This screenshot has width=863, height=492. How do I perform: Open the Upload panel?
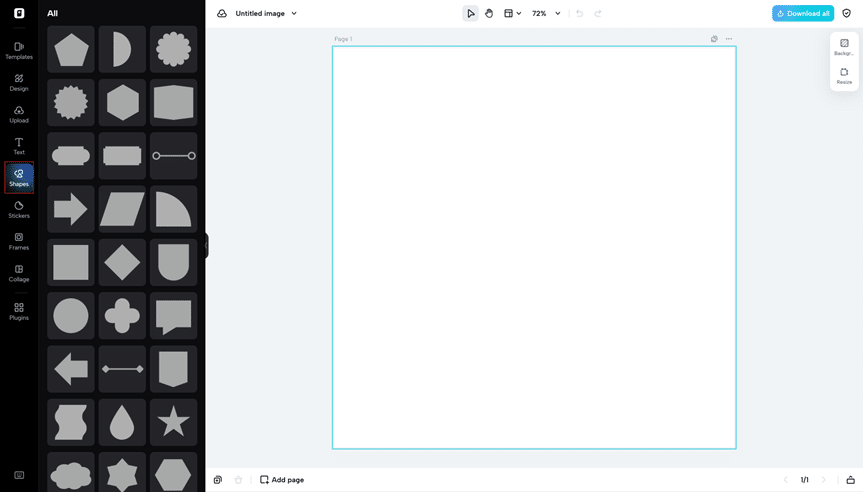[19, 114]
